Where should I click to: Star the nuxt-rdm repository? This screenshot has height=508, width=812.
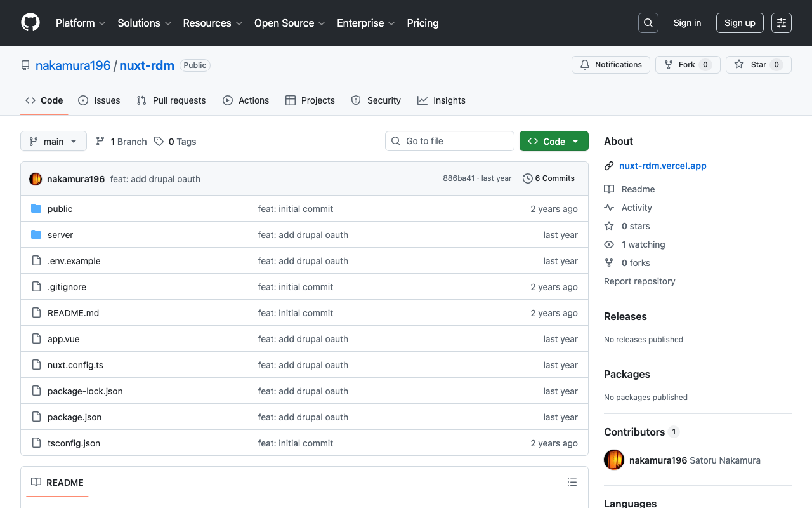click(x=758, y=65)
